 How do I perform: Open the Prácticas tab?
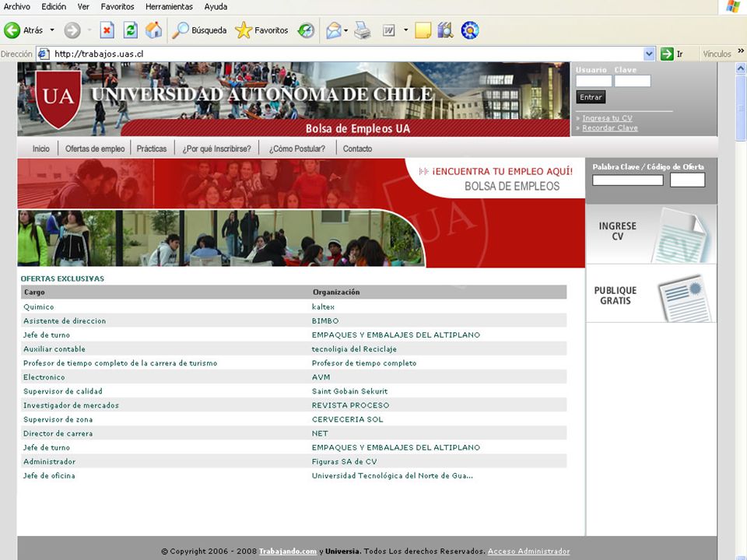152,149
